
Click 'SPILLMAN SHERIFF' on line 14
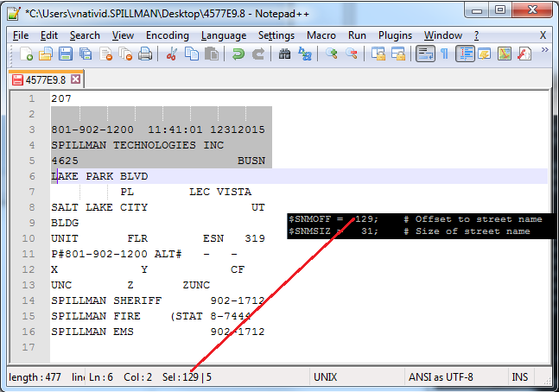point(106,300)
